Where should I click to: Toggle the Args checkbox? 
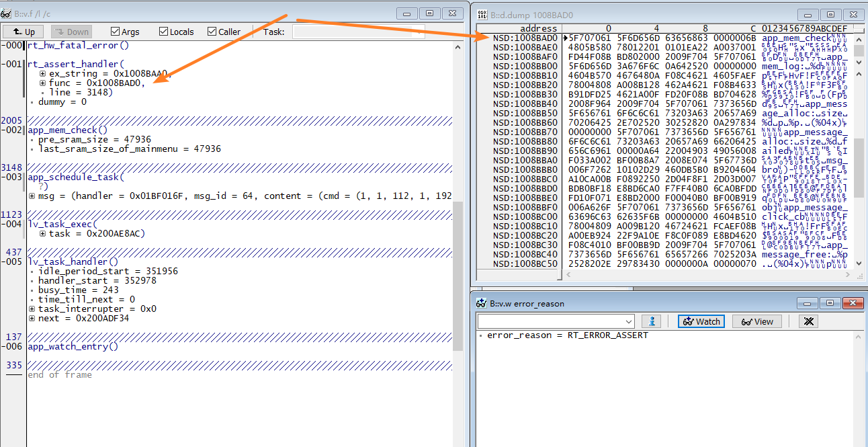tap(115, 32)
